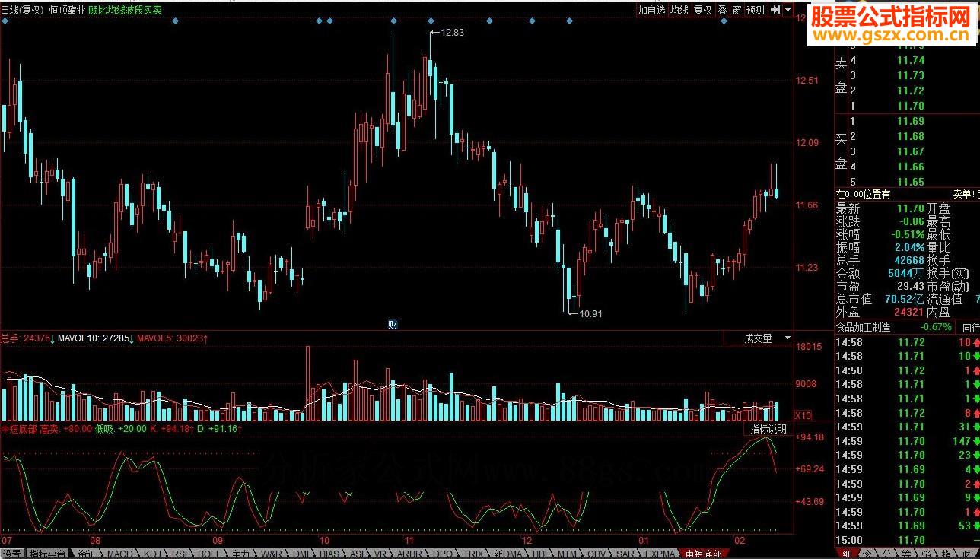Switch to the BOLL indicator tab
Viewport: 980px width, 559px height.
click(209, 554)
